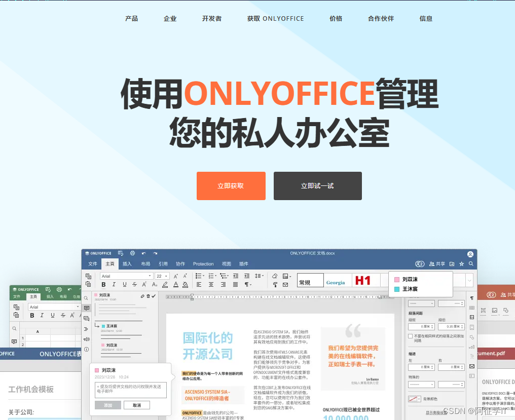Open the 价格 navigation menu item
The width and height of the screenshot is (515, 420).
(x=336, y=18)
